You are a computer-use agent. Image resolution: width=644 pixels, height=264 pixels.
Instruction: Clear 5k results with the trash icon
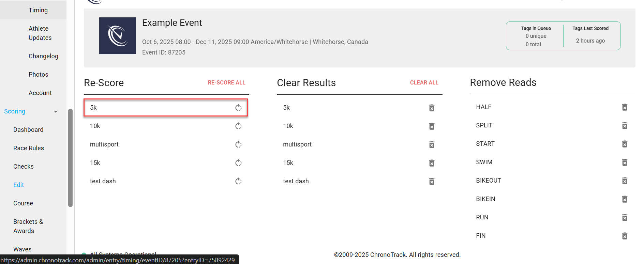pyautogui.click(x=432, y=108)
